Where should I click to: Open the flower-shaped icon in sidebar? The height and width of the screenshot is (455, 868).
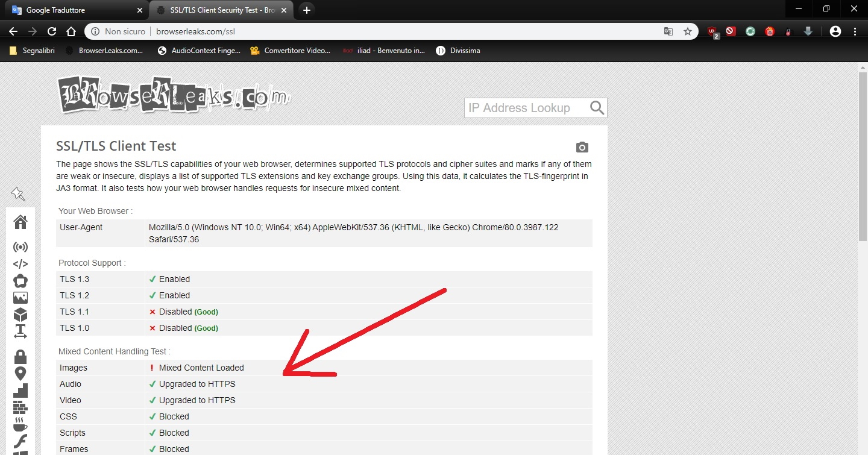pyautogui.click(x=20, y=280)
